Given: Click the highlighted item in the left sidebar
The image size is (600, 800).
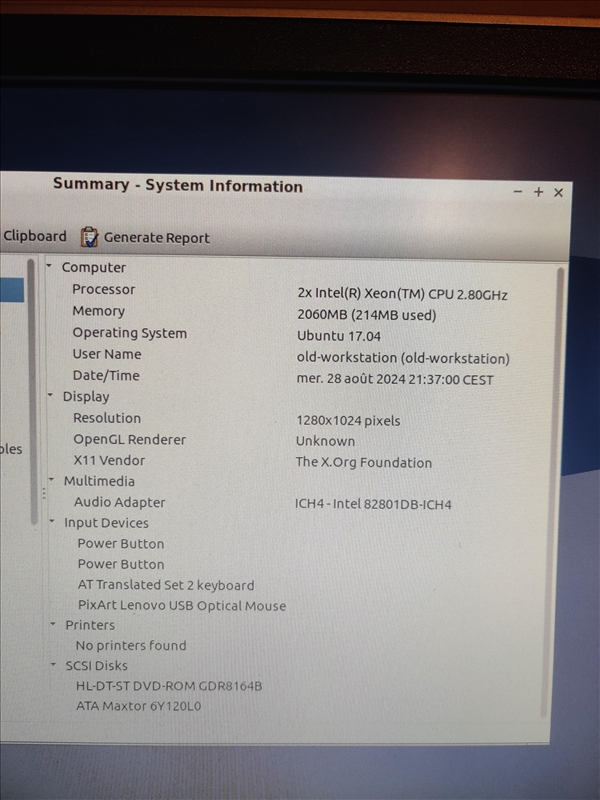Looking at the screenshot, I should tap(12, 290).
